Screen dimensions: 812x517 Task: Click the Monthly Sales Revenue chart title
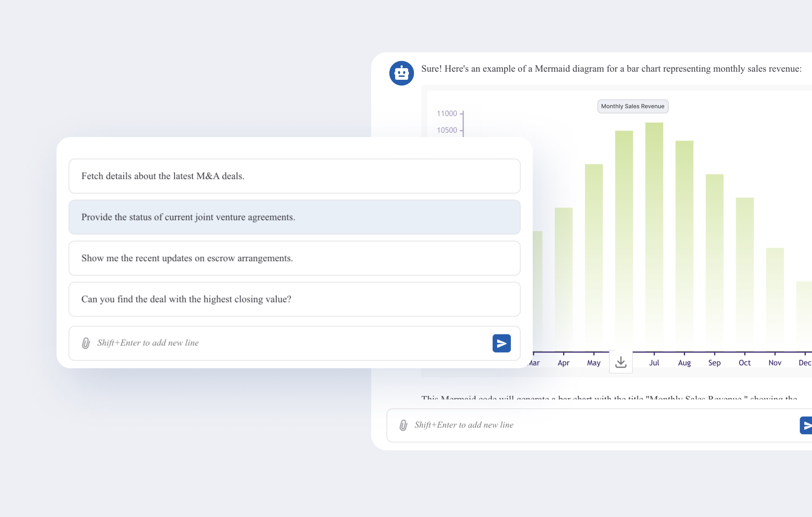click(x=633, y=106)
